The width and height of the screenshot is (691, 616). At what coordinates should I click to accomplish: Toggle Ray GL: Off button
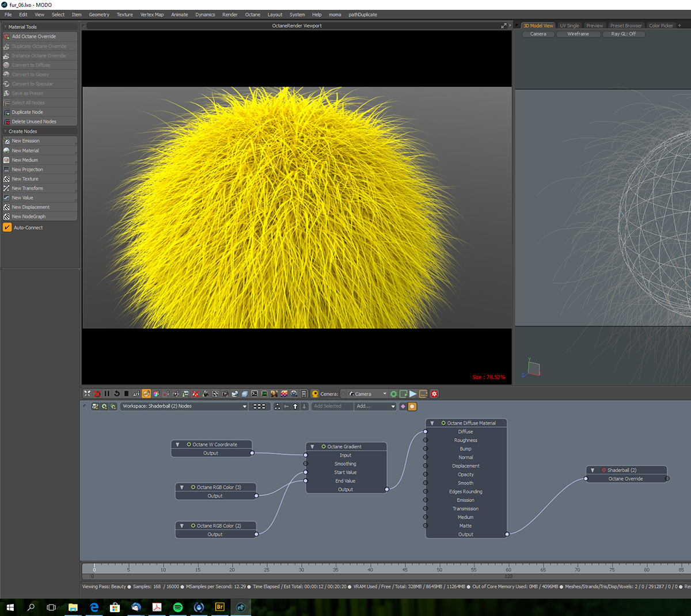coord(623,34)
